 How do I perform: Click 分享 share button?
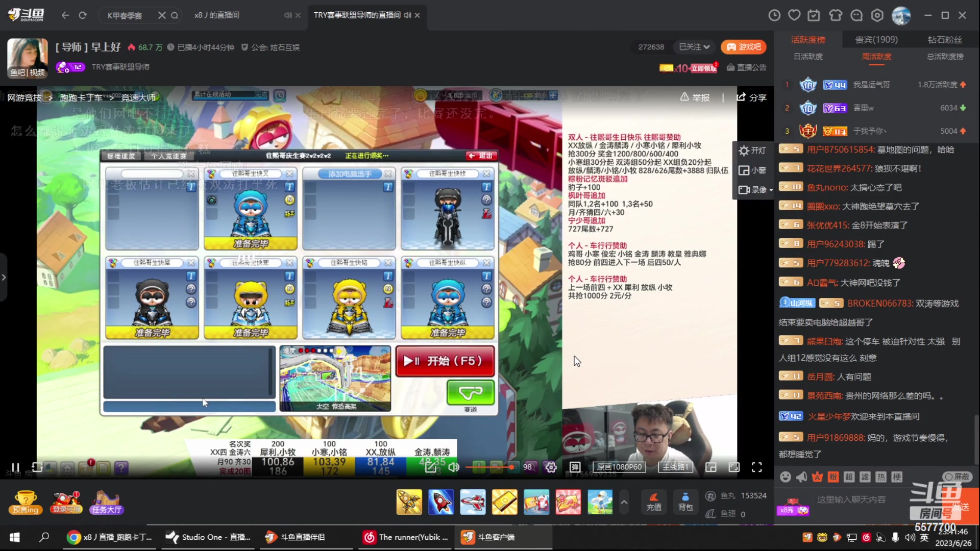tap(751, 97)
